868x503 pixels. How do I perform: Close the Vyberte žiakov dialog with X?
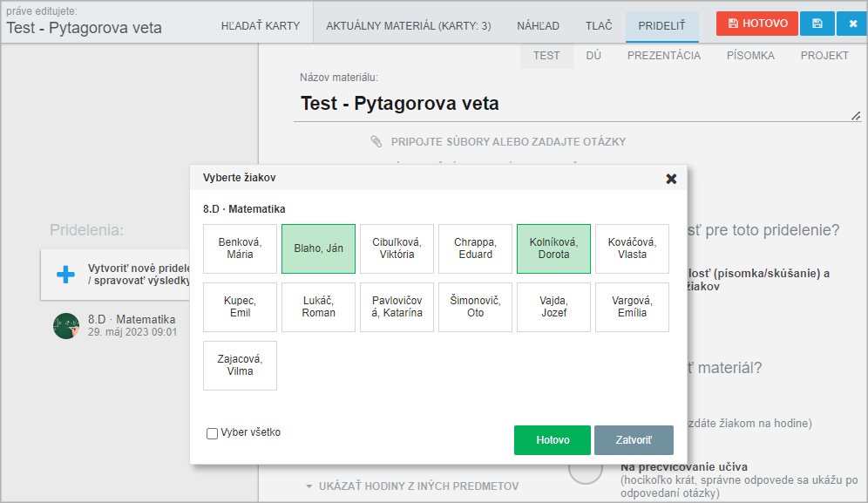(671, 179)
